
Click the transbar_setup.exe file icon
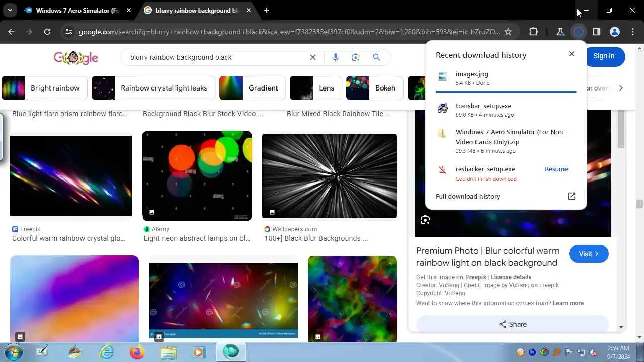coord(443,108)
